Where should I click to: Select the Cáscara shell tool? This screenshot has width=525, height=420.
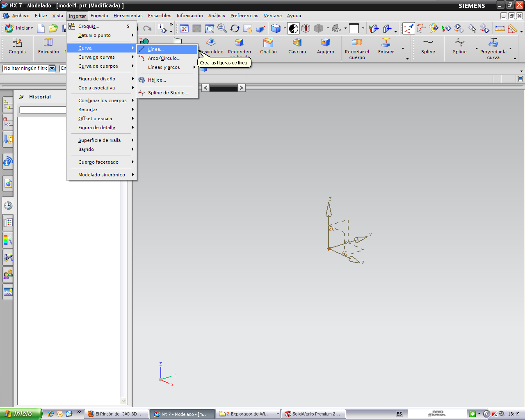[x=297, y=46]
